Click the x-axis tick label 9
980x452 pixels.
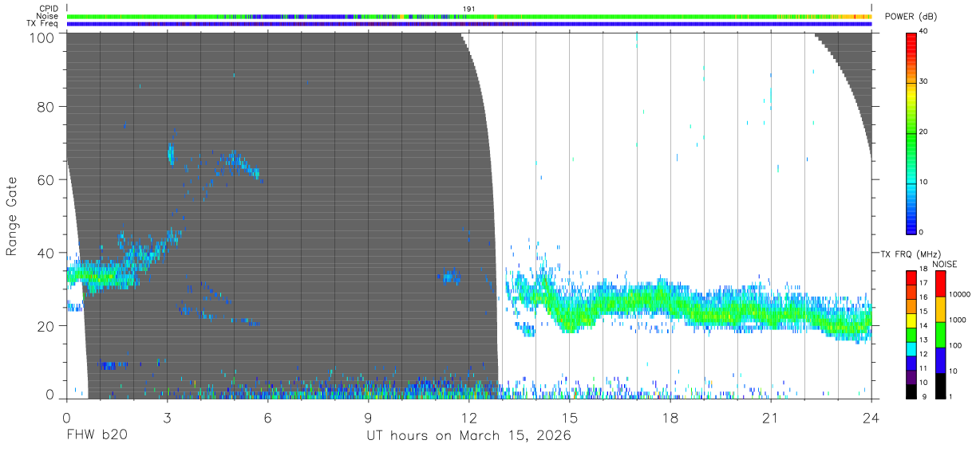click(x=368, y=418)
